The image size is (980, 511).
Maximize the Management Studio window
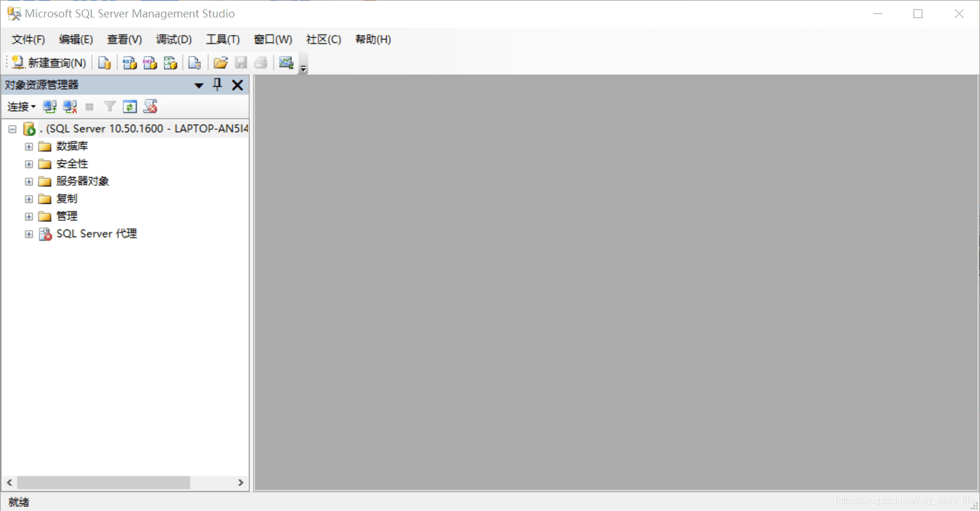point(918,13)
